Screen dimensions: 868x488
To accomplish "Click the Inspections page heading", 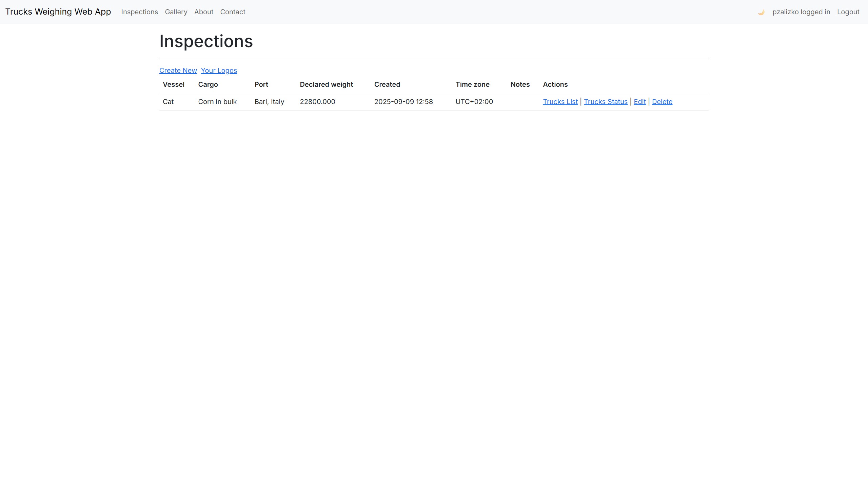I will 206,41.
